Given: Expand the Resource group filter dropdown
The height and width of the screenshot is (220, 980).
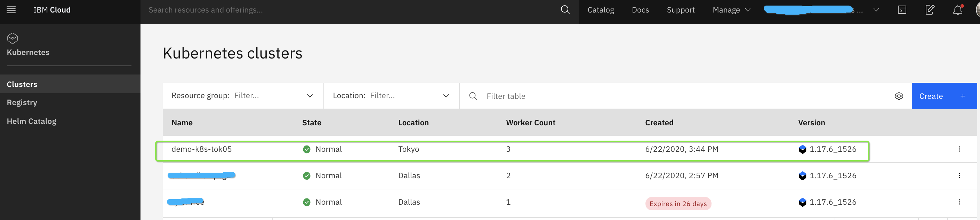Looking at the screenshot, I should click(310, 96).
